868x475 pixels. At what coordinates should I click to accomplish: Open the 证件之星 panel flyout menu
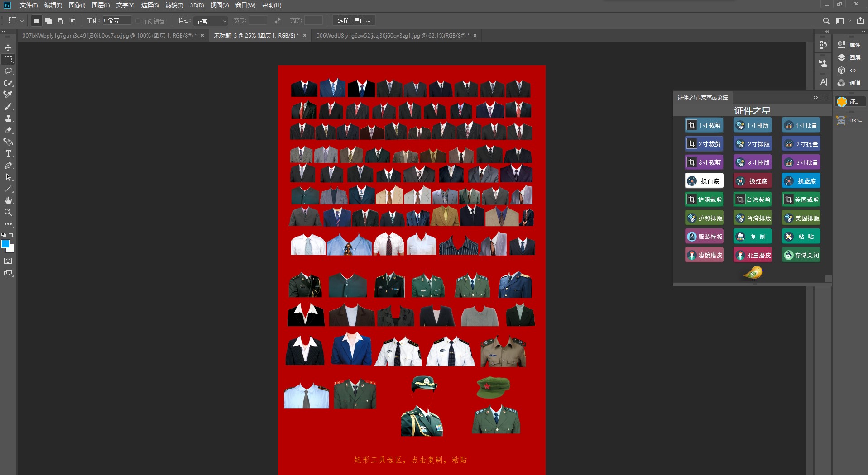827,97
